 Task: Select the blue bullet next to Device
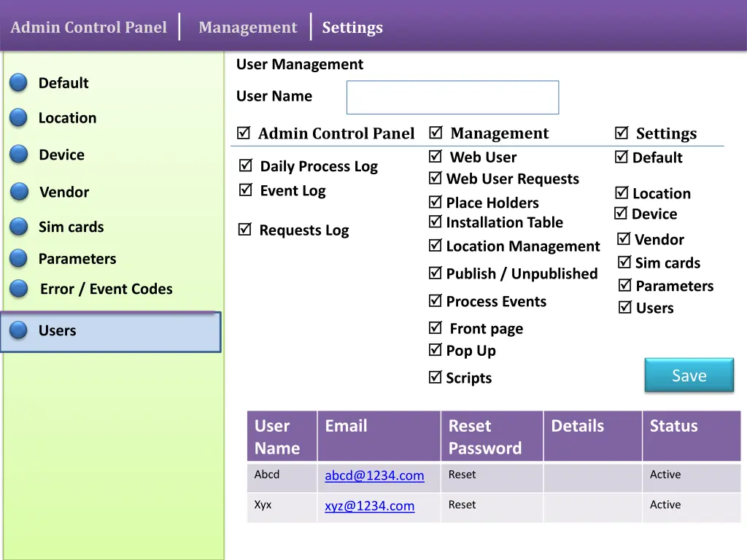tap(19, 155)
